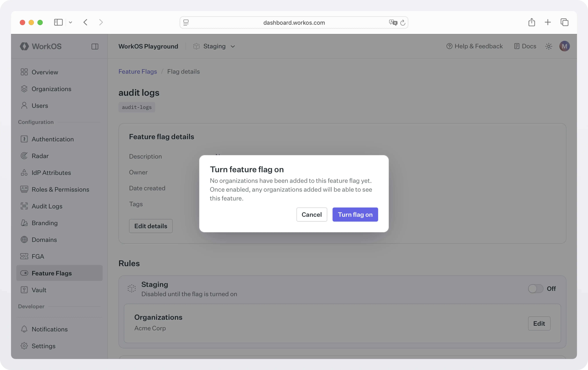The image size is (588, 370).
Task: Open a new Safari tab
Action: (548, 22)
